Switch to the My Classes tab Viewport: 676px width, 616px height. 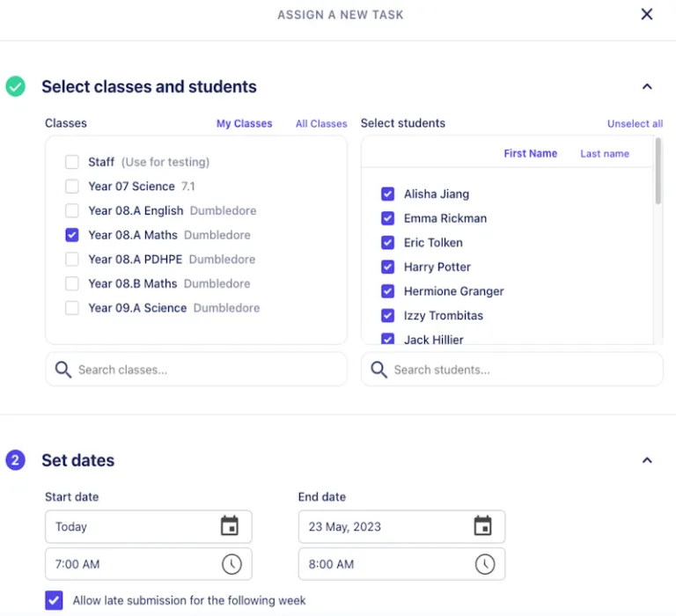[x=244, y=124]
